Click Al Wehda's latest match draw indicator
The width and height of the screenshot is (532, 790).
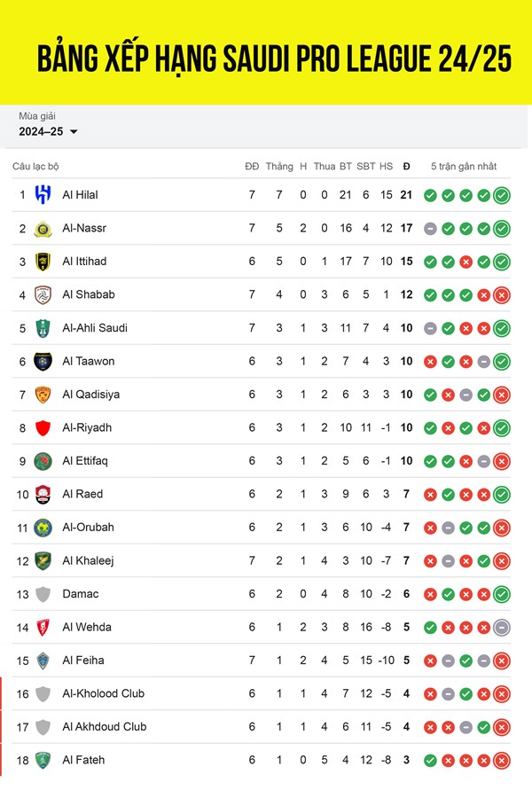pyautogui.click(x=502, y=627)
